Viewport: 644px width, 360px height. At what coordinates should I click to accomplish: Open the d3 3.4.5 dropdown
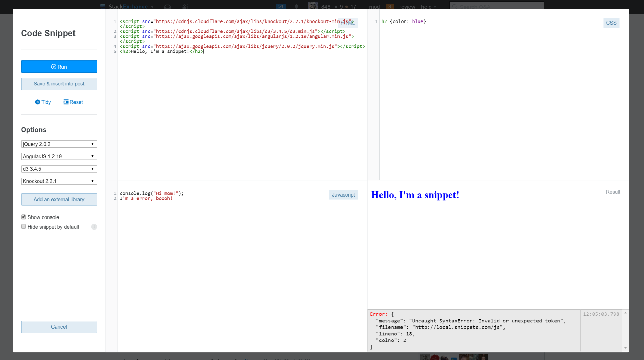(x=59, y=169)
